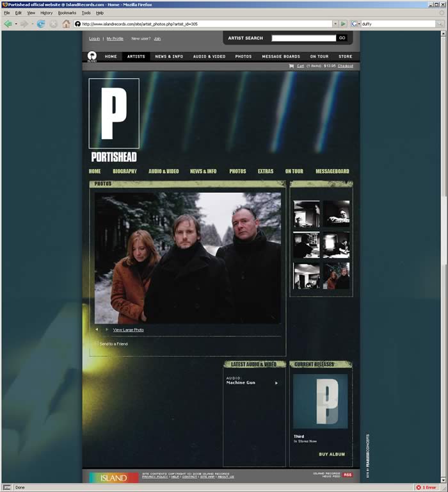The height and width of the screenshot is (492, 448).
Task: Click the Log-in link
Action: (94, 38)
